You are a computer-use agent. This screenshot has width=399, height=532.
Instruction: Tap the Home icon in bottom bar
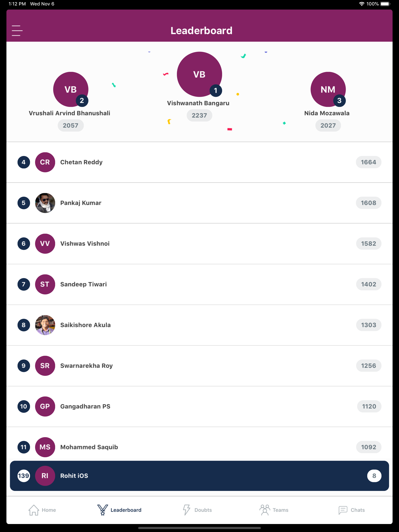click(x=34, y=510)
